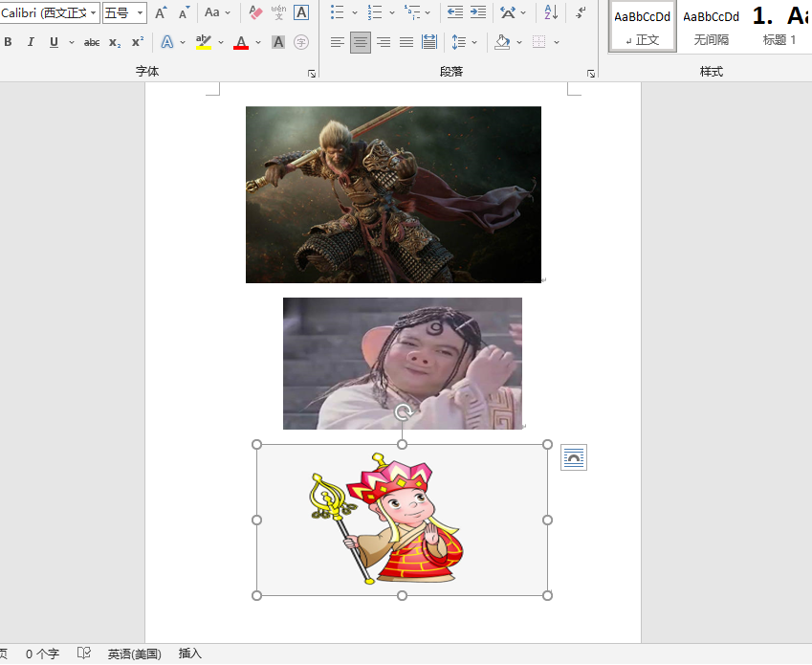This screenshot has width=812, height=665.
Task: Click the 0 个字 word count
Action: pos(42,654)
